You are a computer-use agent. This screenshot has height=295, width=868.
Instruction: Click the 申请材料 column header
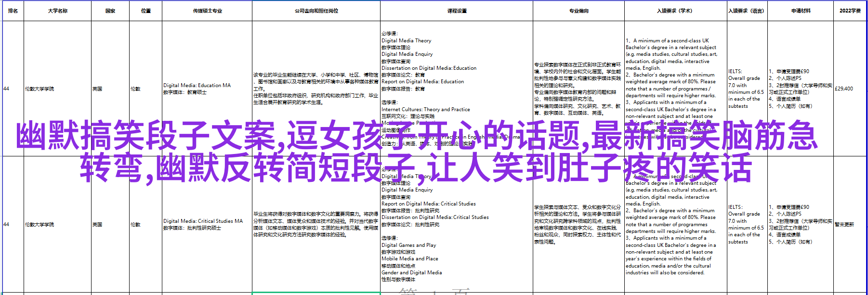801,11
